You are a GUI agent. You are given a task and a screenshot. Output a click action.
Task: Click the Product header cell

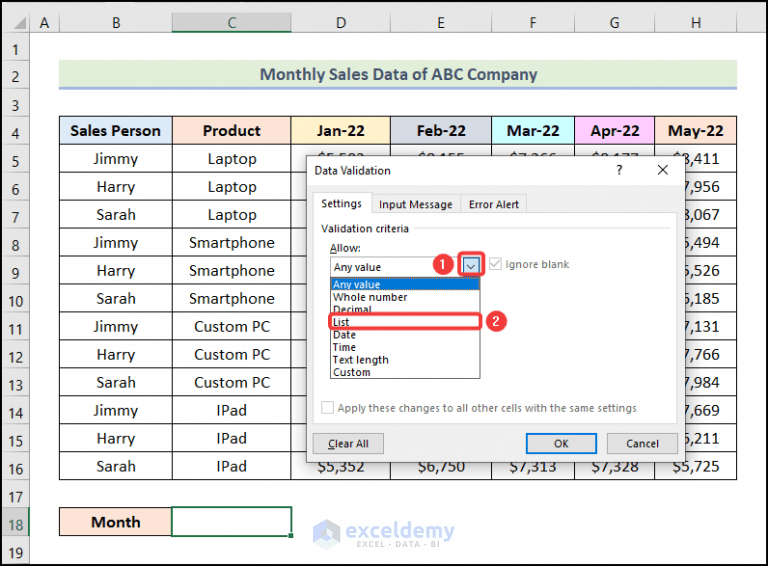click(232, 131)
